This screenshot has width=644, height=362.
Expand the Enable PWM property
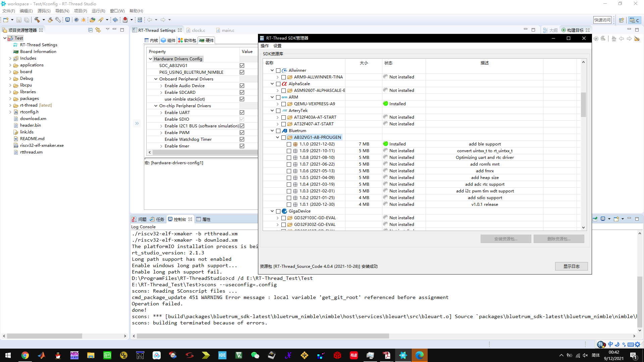(161, 133)
